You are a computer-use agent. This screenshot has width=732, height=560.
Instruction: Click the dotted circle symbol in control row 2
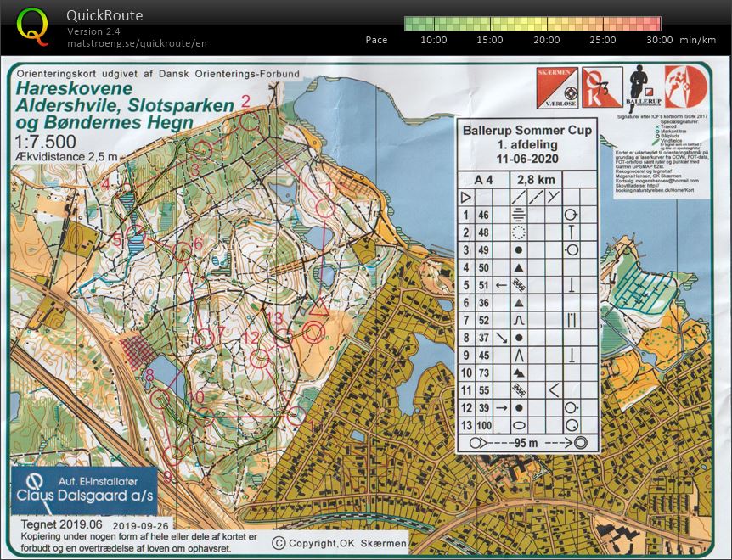click(519, 232)
